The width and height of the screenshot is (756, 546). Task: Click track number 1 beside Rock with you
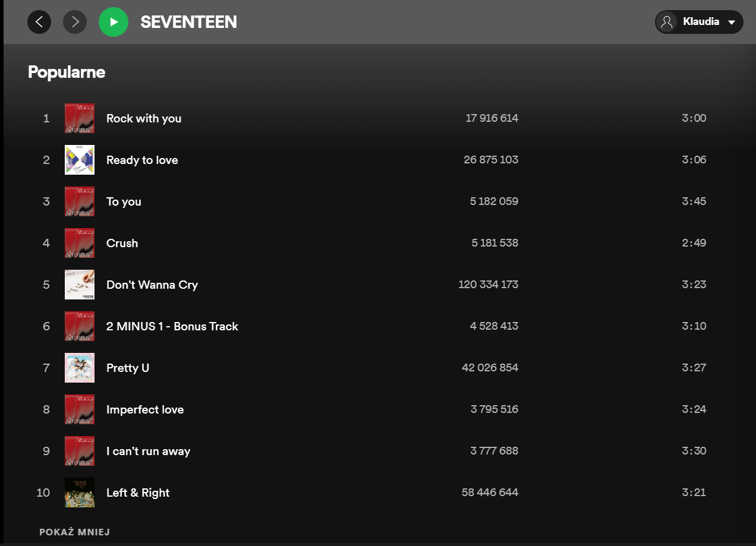pos(46,118)
